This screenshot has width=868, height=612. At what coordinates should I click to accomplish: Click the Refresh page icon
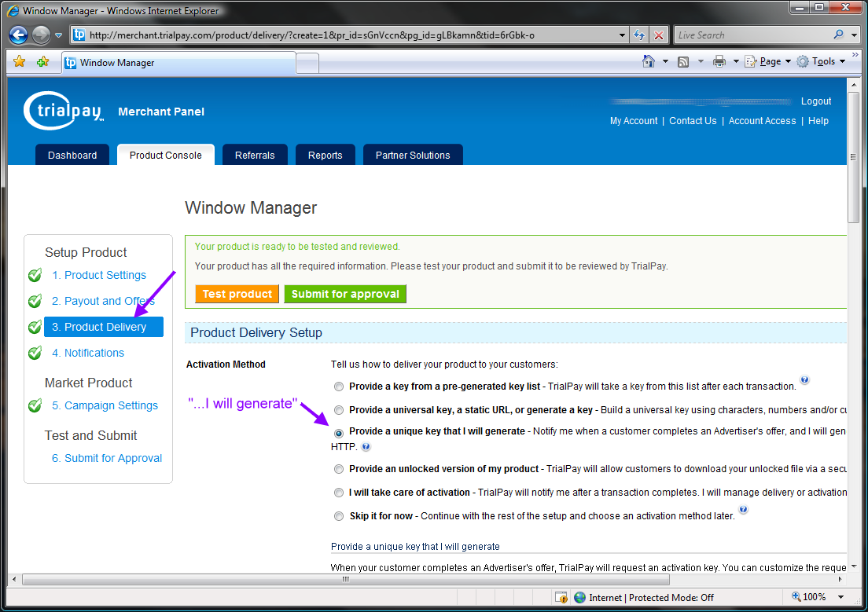[x=639, y=35]
